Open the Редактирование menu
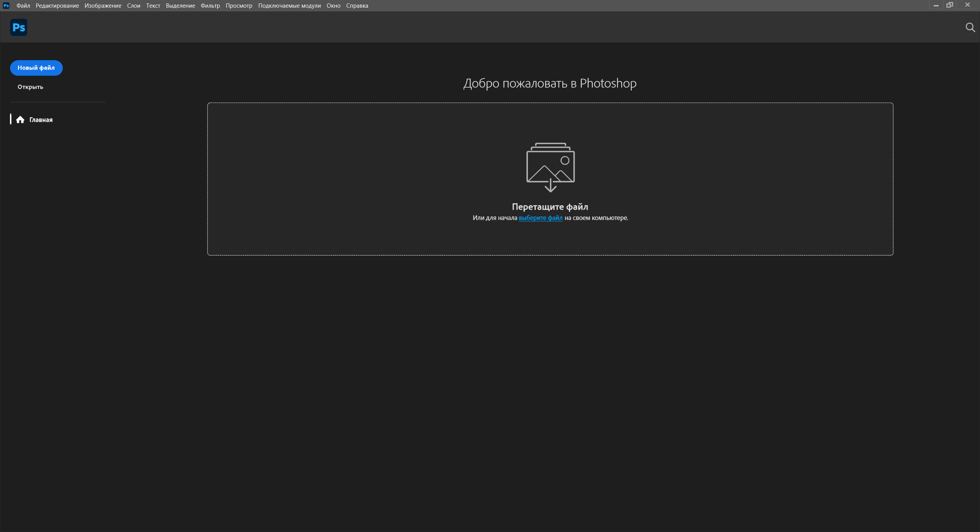 (57, 6)
